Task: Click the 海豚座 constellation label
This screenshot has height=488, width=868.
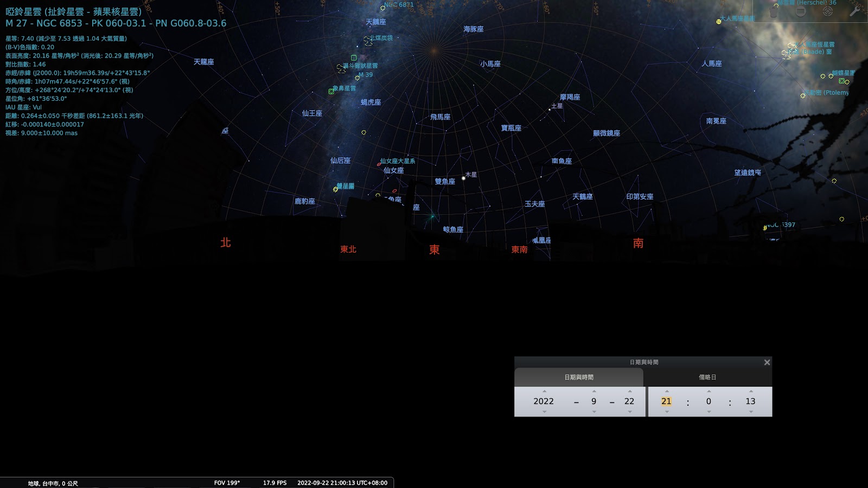Action: pyautogui.click(x=474, y=29)
